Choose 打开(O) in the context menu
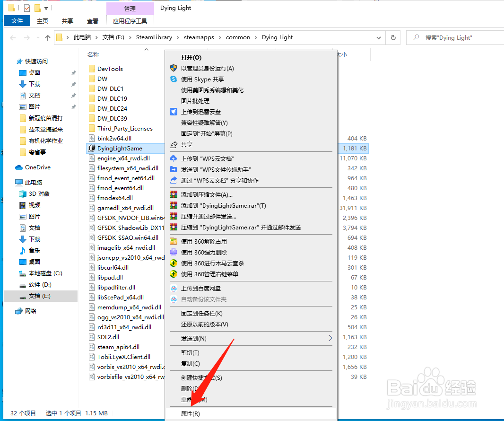Viewport: 504px width, 421px height. (252, 57)
